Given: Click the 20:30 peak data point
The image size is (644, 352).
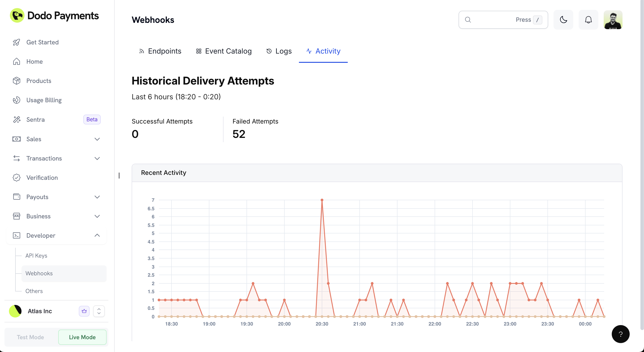Looking at the screenshot, I should (322, 200).
